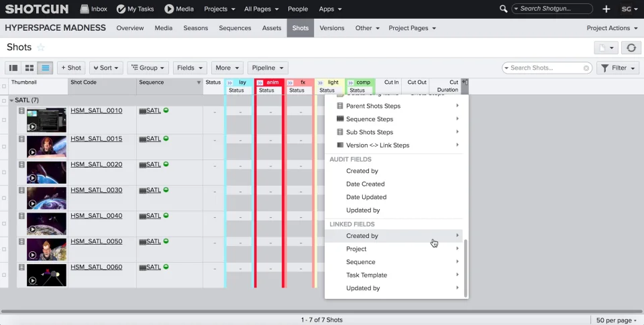Expand the anim pipeline step arrows

260,83
